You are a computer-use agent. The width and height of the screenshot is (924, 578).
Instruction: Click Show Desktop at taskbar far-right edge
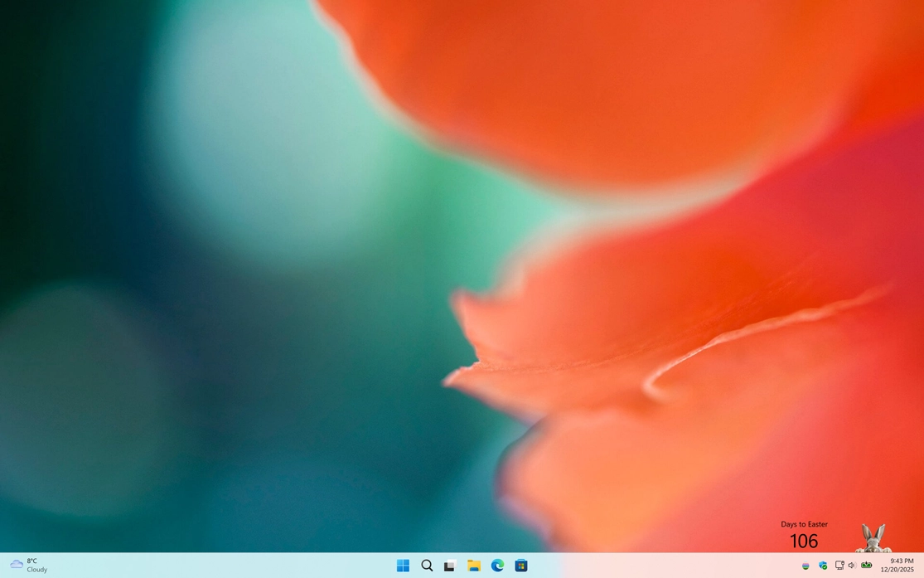(922, 566)
